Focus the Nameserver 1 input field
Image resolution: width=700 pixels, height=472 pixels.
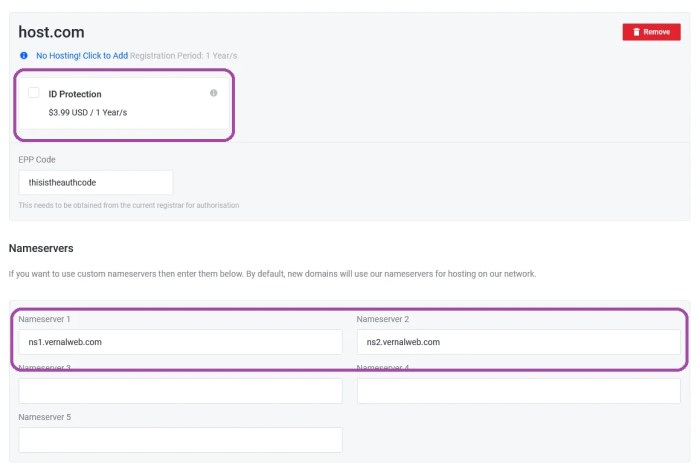click(x=180, y=342)
